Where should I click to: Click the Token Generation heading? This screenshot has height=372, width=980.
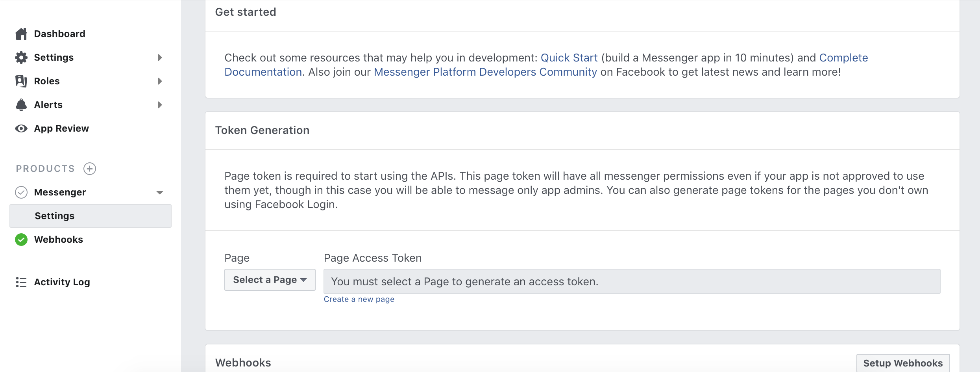(262, 130)
